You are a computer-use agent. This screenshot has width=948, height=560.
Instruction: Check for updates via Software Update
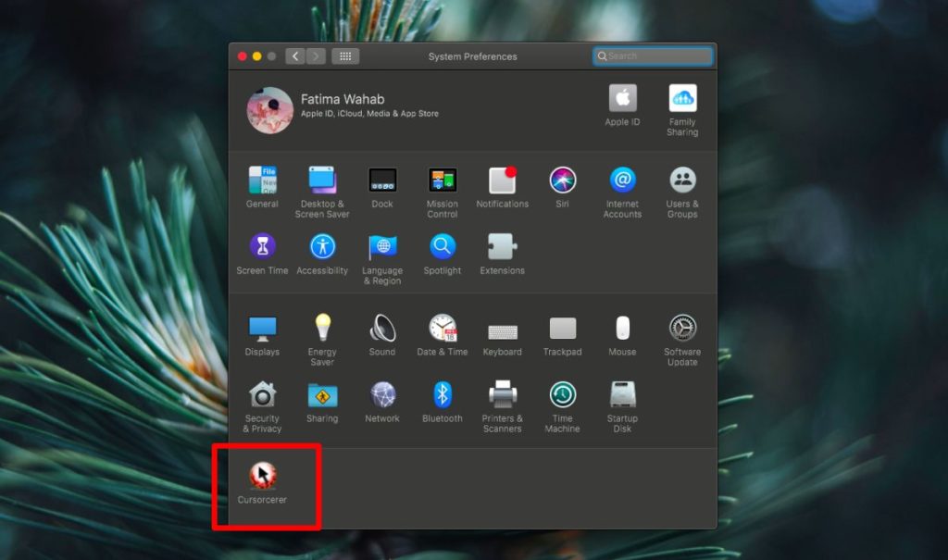(681, 330)
